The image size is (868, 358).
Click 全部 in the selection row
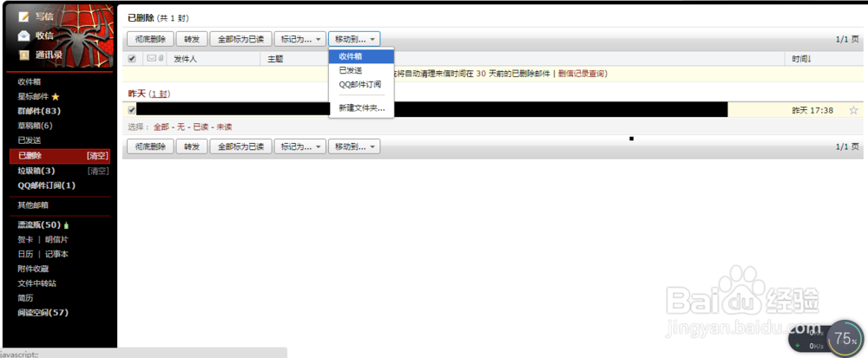point(161,127)
